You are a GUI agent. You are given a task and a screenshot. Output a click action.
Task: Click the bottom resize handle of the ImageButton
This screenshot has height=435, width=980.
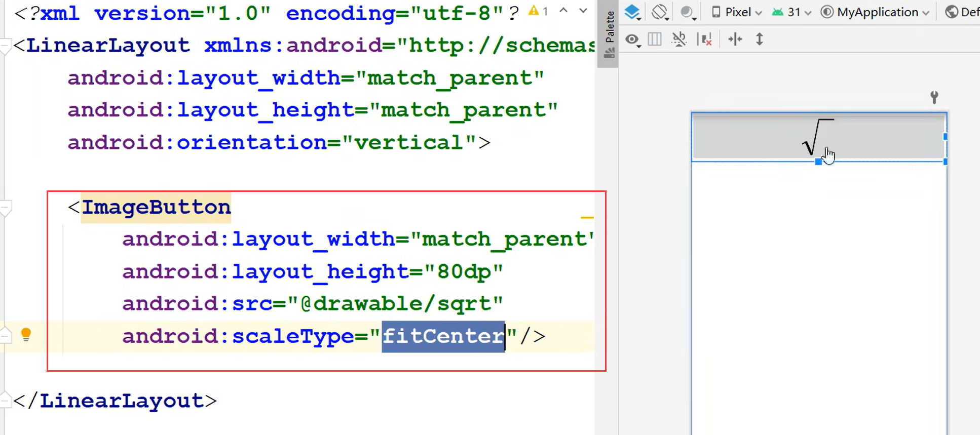(x=818, y=162)
